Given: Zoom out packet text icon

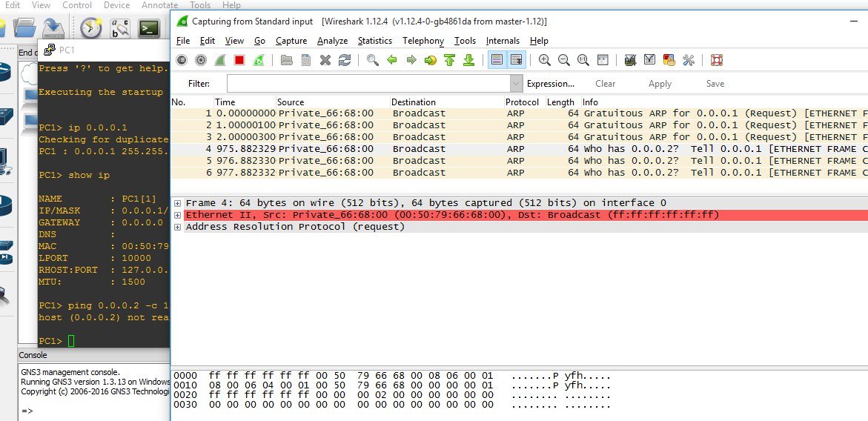Looking at the screenshot, I should click(563, 60).
